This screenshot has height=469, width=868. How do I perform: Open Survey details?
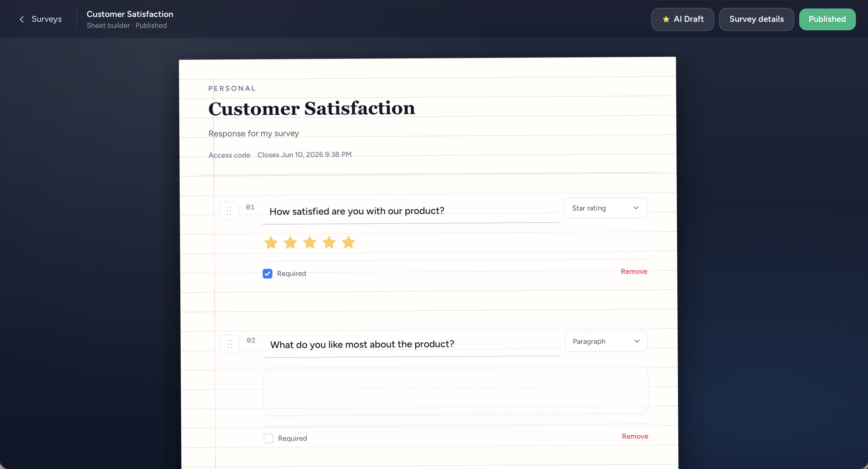756,19
